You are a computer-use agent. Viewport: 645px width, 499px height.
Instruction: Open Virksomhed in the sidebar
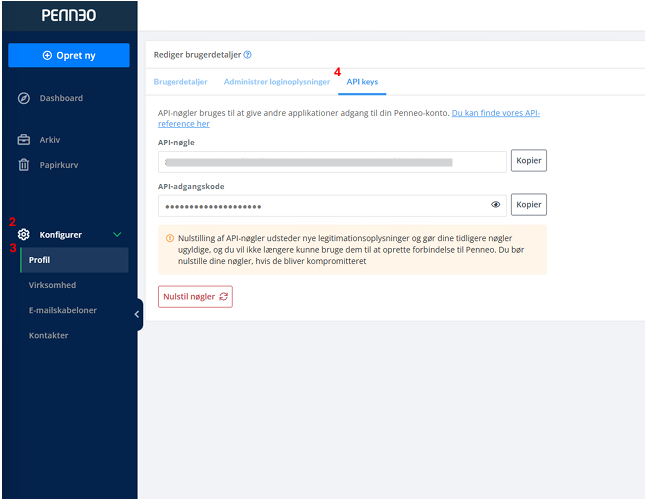[x=52, y=285]
